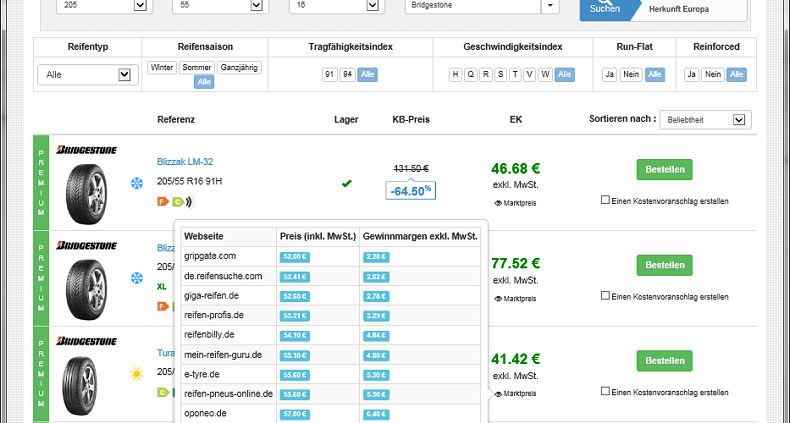Select speed index V filter
Image resolution: width=790 pixels, height=423 pixels.
point(530,75)
